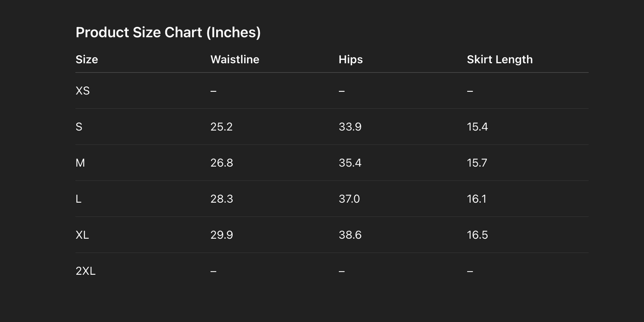Select the Skirt Length column header

pos(500,60)
